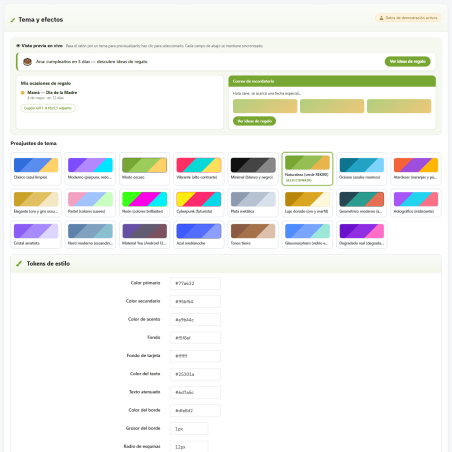Viewport: 452px width, 452px height.
Task: Pick the Minimal blanco y negro preset
Action: [253, 169]
